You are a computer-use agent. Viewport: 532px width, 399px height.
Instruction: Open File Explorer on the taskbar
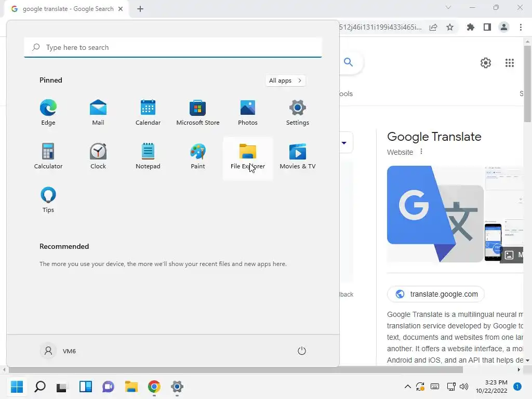click(131, 387)
